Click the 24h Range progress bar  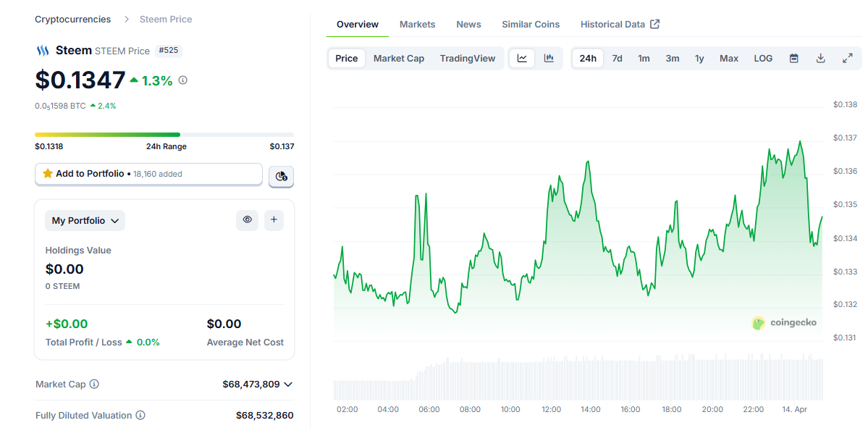[x=164, y=135]
